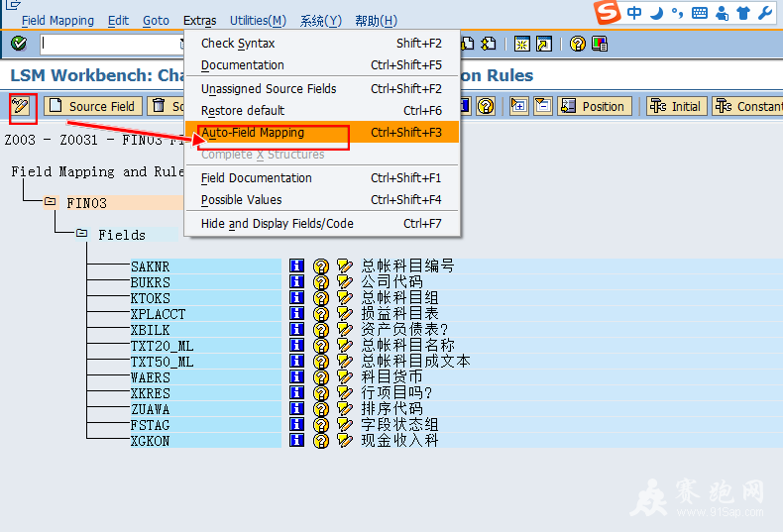Open Help from the standard toolbar question mark
This screenshot has width=783, height=532.
coord(577,44)
